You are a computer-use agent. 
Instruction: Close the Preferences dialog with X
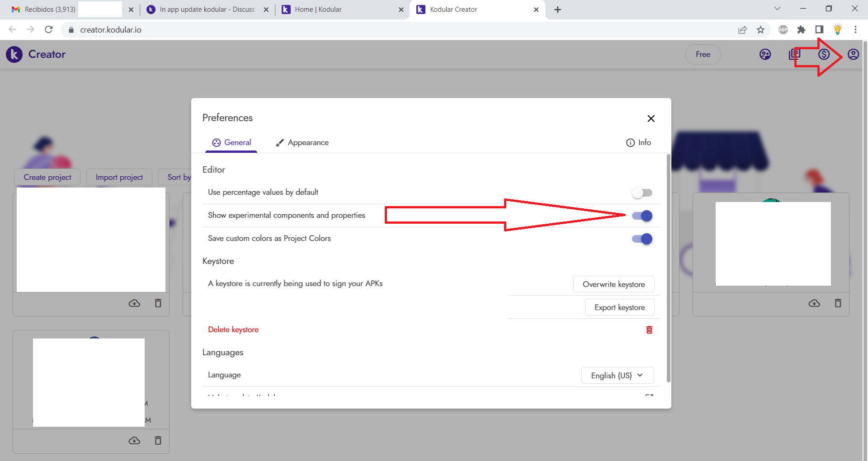(651, 118)
